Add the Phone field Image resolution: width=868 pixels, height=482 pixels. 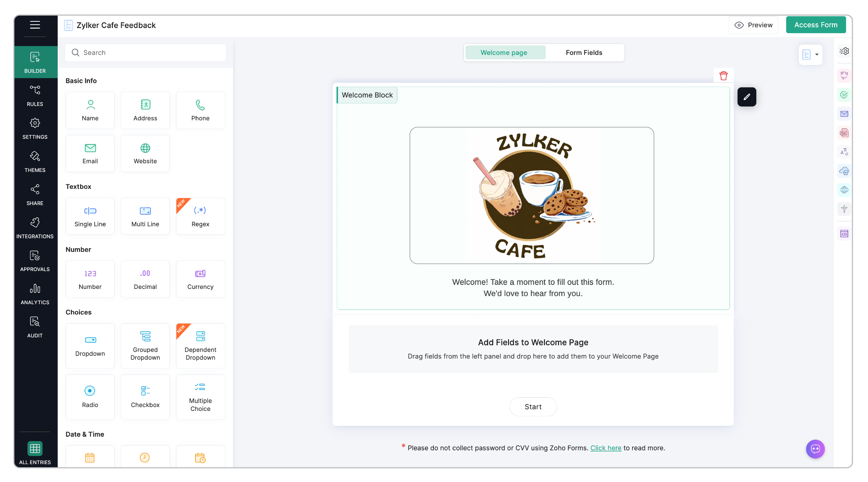pyautogui.click(x=200, y=110)
